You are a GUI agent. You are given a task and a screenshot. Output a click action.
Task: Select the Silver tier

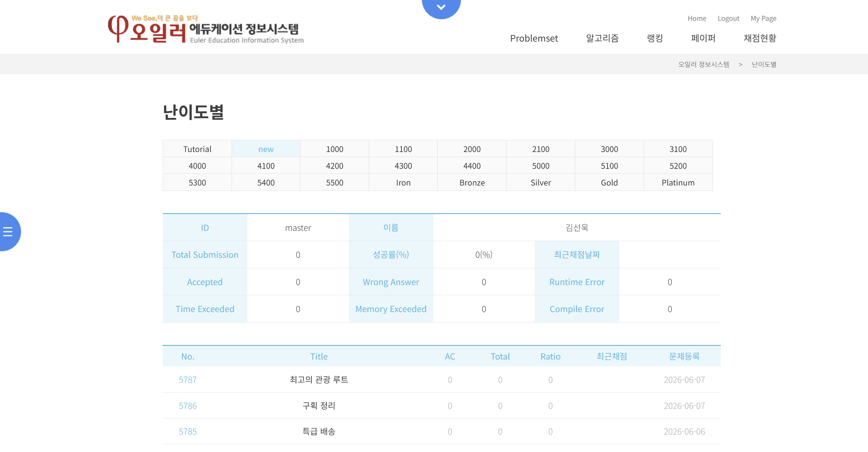(x=540, y=182)
